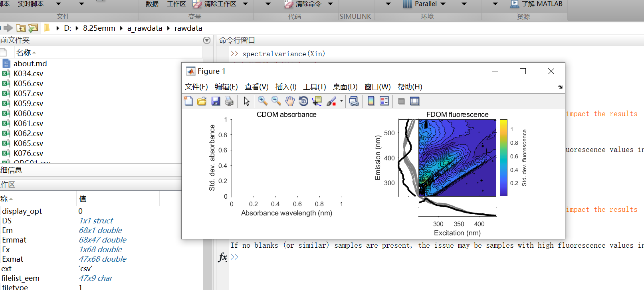This screenshot has width=644, height=290.
Task: Click the Link Plot icon
Action: [x=354, y=101]
